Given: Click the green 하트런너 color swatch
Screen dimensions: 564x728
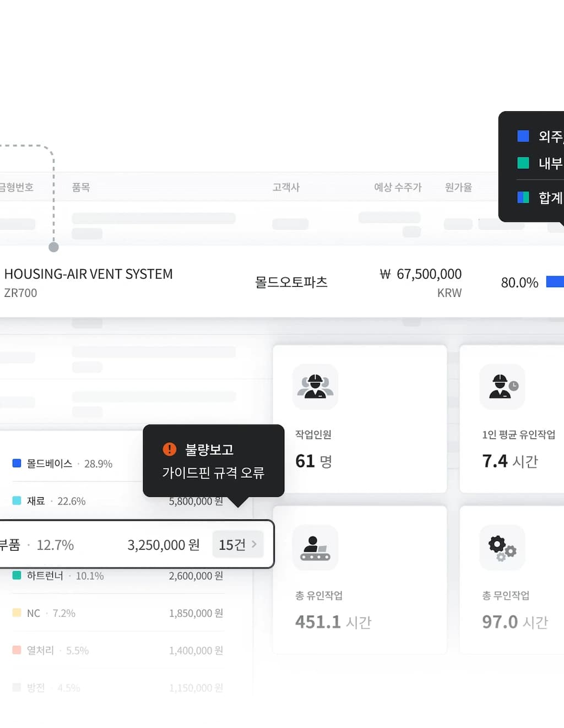Looking at the screenshot, I should 17,575.
